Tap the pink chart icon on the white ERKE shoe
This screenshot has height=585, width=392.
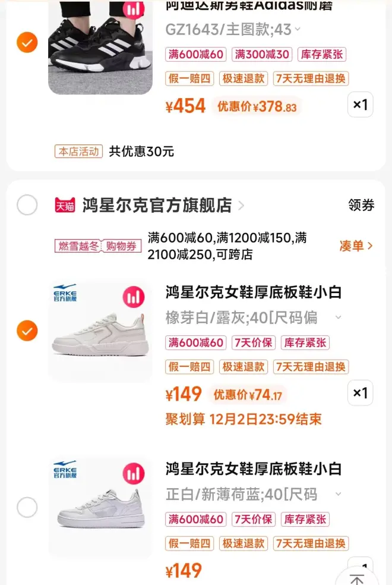134,474
